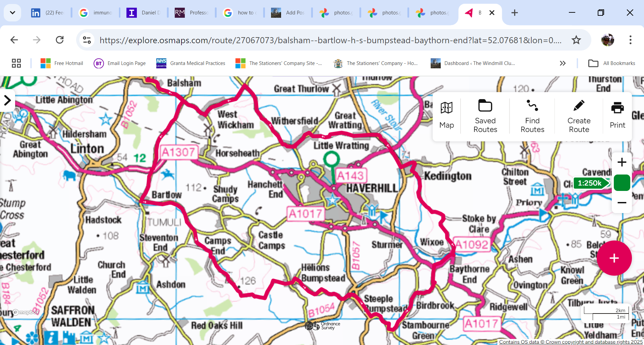Expand the left sidebar panel arrow
Viewport: 644px width, 345px height.
click(x=7, y=100)
